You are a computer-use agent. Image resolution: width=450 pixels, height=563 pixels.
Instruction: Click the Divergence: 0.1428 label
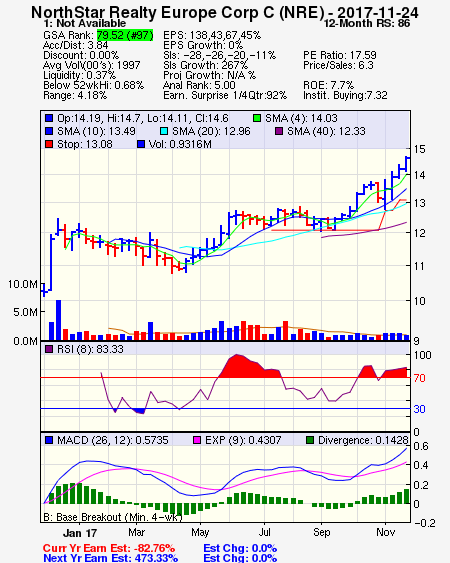(x=363, y=440)
